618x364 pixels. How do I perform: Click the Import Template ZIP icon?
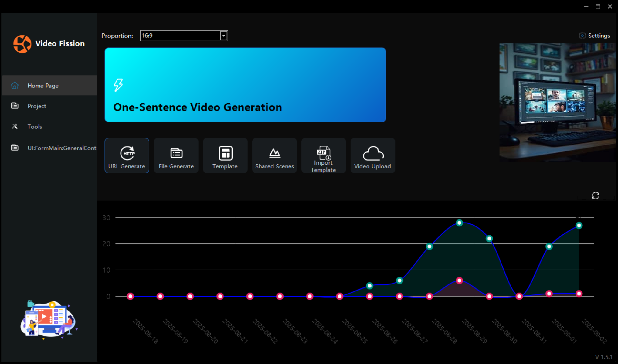click(324, 153)
